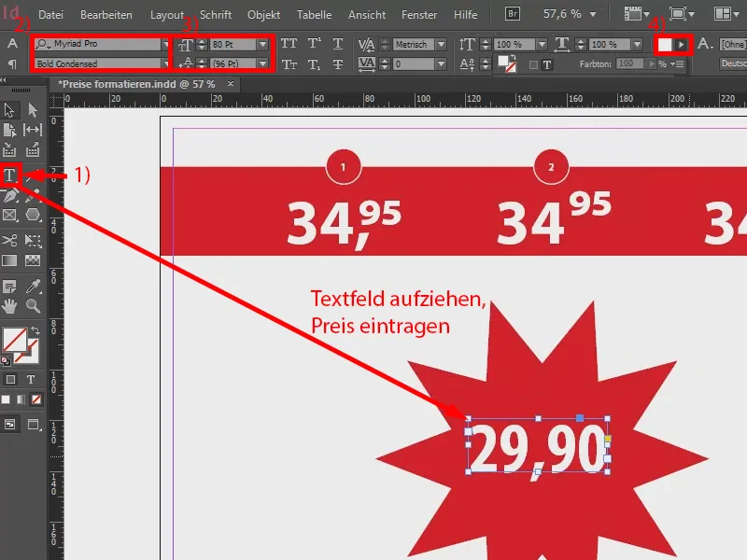Viewport: 747px width, 560px height.
Task: Toggle formatting affects container
Action: (x=10, y=380)
